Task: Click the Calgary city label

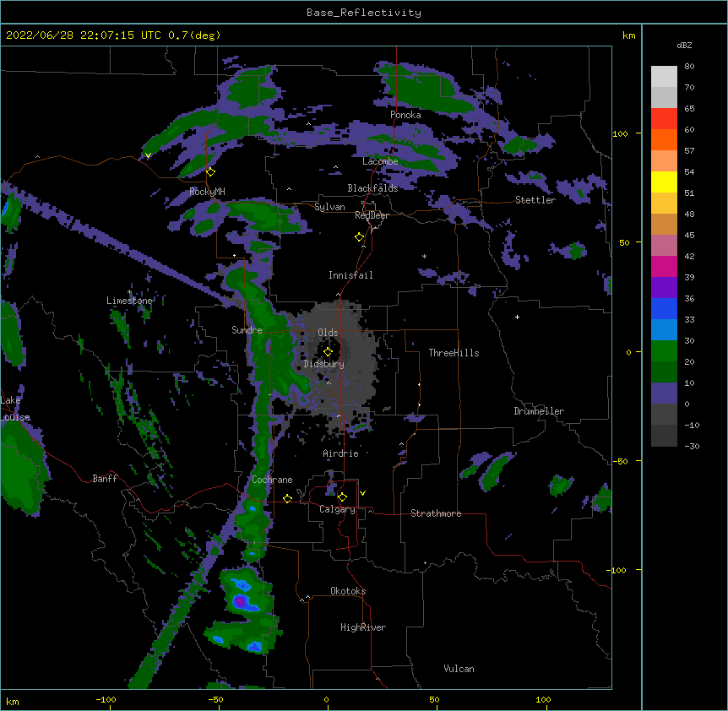Action: point(337,509)
